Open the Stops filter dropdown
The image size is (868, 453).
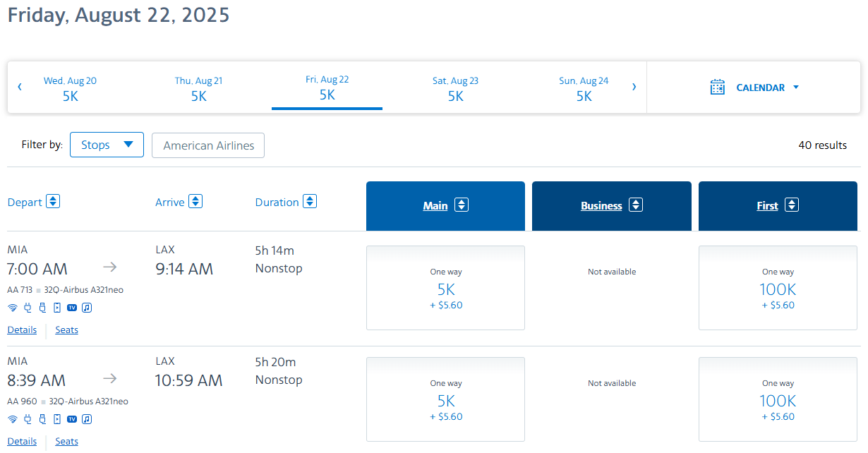pyautogui.click(x=107, y=144)
